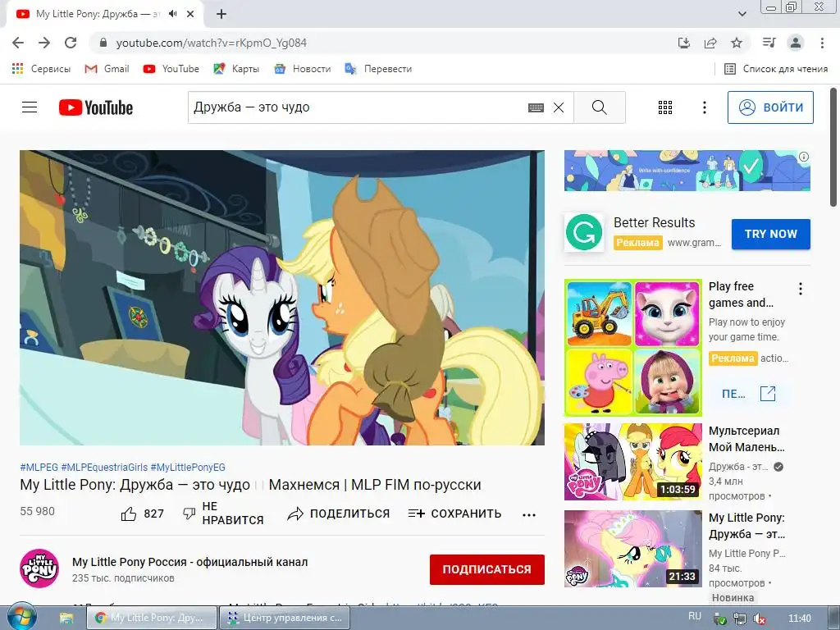Open the Play free games ad thumbnail
Image resolution: width=840 pixels, height=630 pixels.
tap(633, 348)
